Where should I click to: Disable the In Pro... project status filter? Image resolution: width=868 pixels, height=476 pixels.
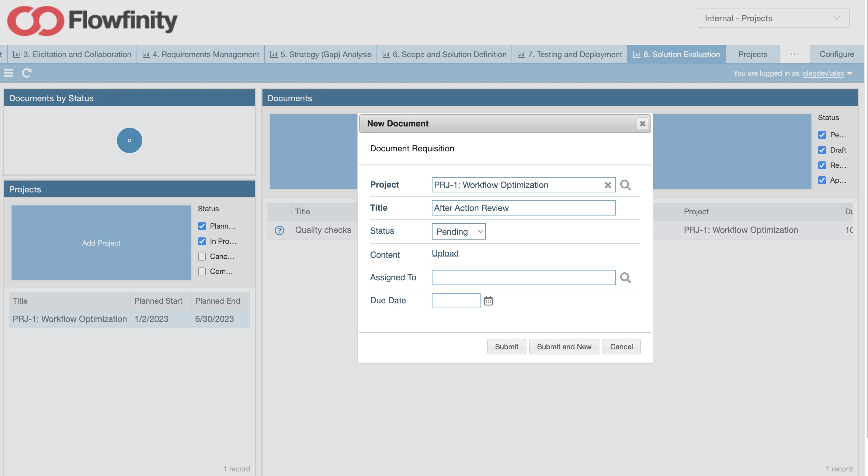tap(202, 241)
